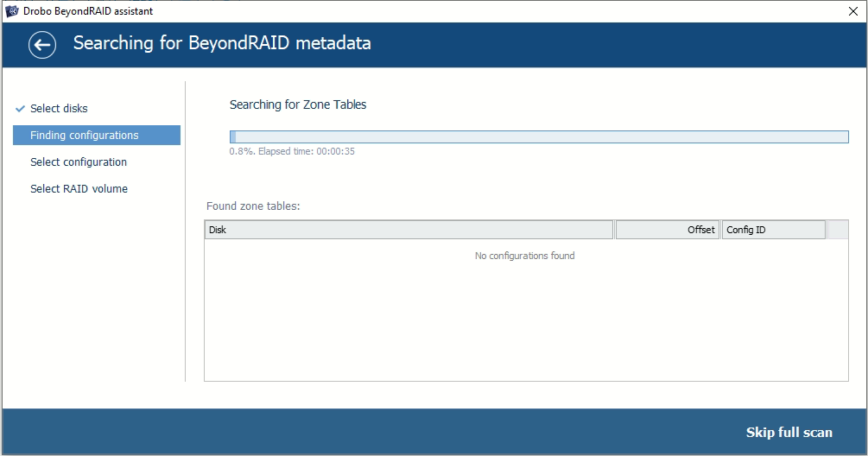Go to the "Select disks" step
This screenshot has height=456, width=868.
(x=59, y=109)
